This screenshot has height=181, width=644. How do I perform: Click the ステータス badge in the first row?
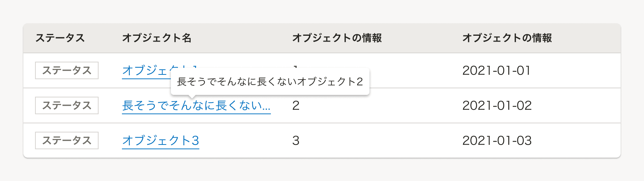(67, 70)
